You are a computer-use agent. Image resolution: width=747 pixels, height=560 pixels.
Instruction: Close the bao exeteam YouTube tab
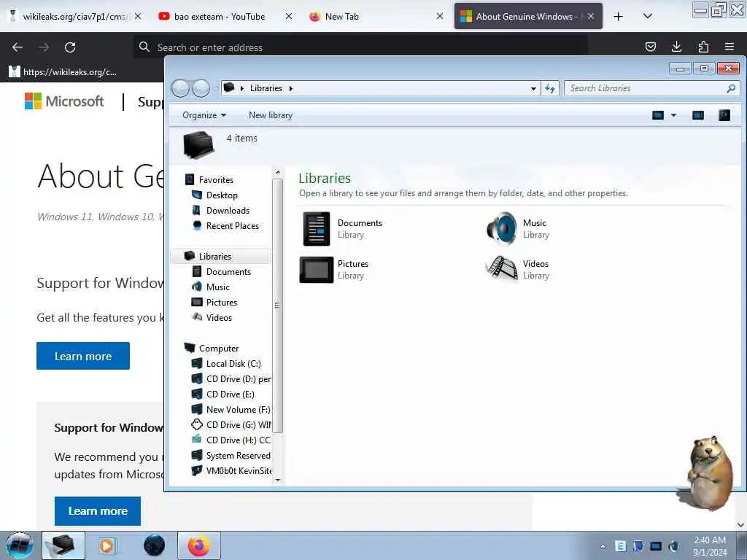pyautogui.click(x=289, y=16)
